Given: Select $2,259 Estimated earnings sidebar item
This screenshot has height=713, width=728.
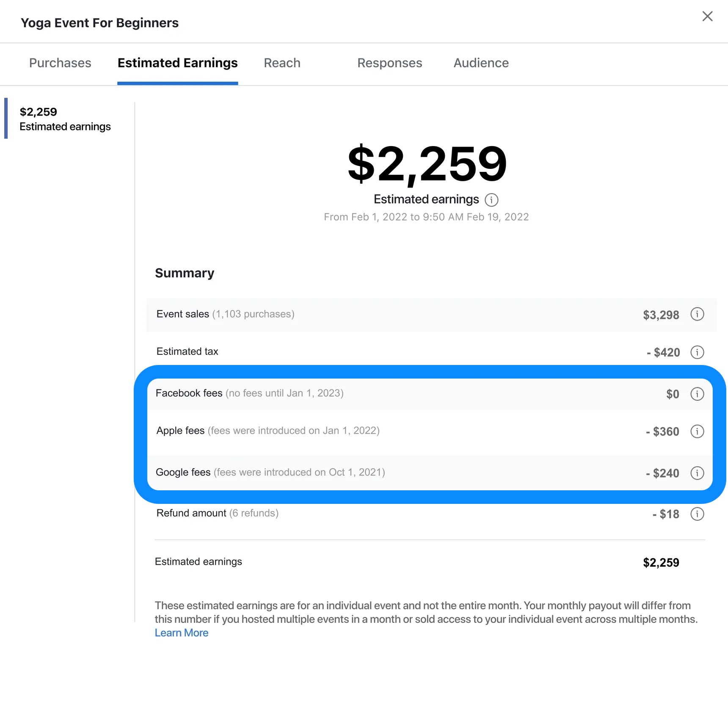Looking at the screenshot, I should tap(65, 119).
